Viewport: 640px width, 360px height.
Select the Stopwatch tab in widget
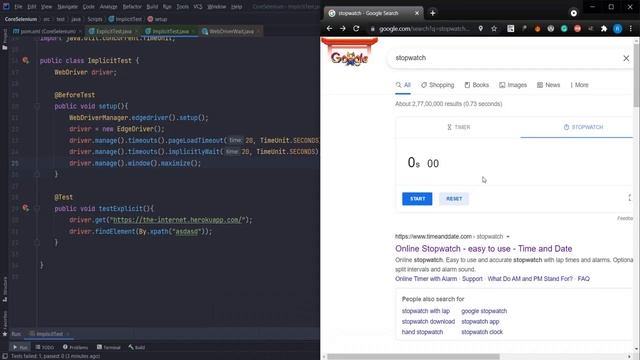pos(583,127)
